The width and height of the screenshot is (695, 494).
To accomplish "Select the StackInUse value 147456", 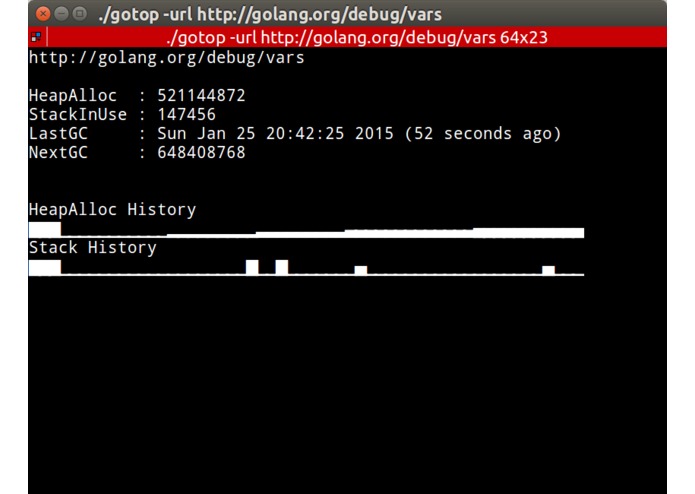I will [x=187, y=114].
